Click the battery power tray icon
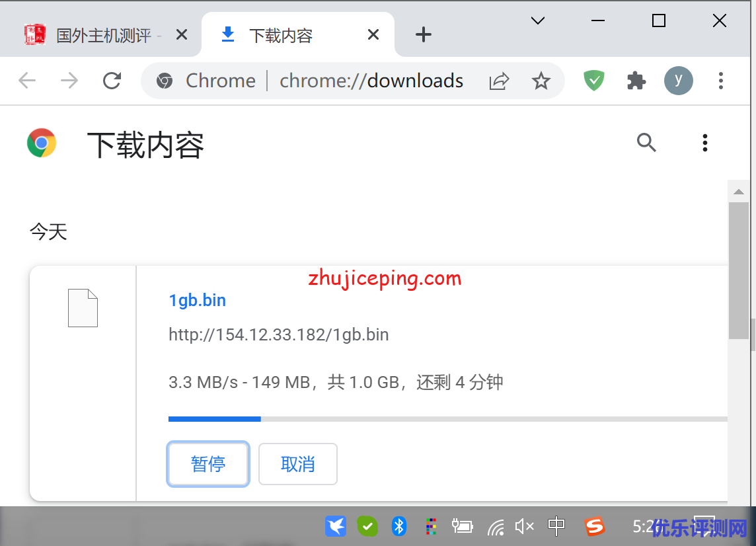 click(x=462, y=526)
